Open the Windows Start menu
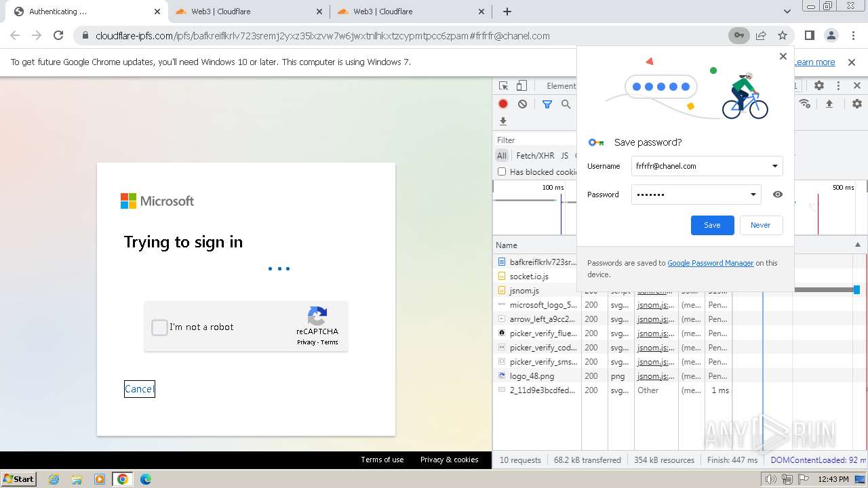868x488 pixels. (19, 479)
